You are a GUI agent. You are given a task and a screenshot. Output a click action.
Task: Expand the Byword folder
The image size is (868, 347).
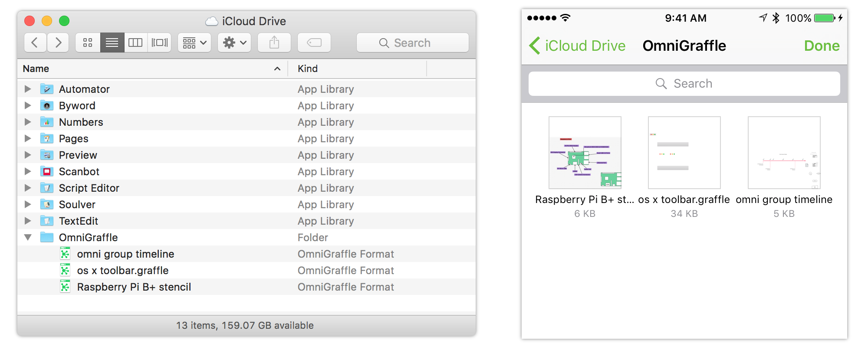[x=28, y=105]
